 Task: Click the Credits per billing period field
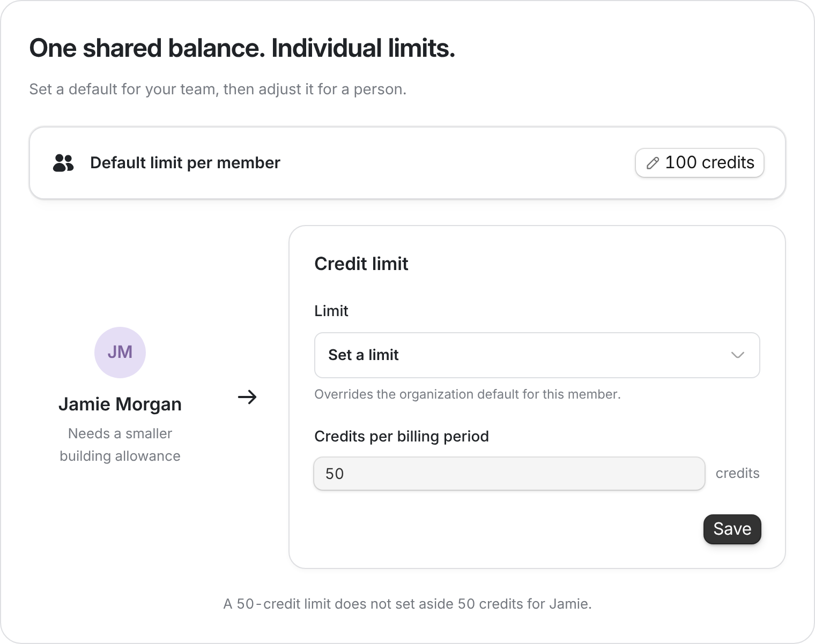click(x=509, y=474)
